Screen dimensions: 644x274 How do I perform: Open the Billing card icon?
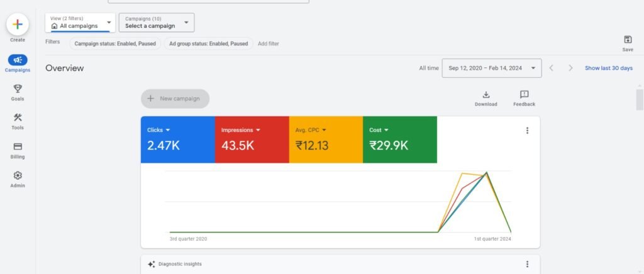[x=18, y=146]
